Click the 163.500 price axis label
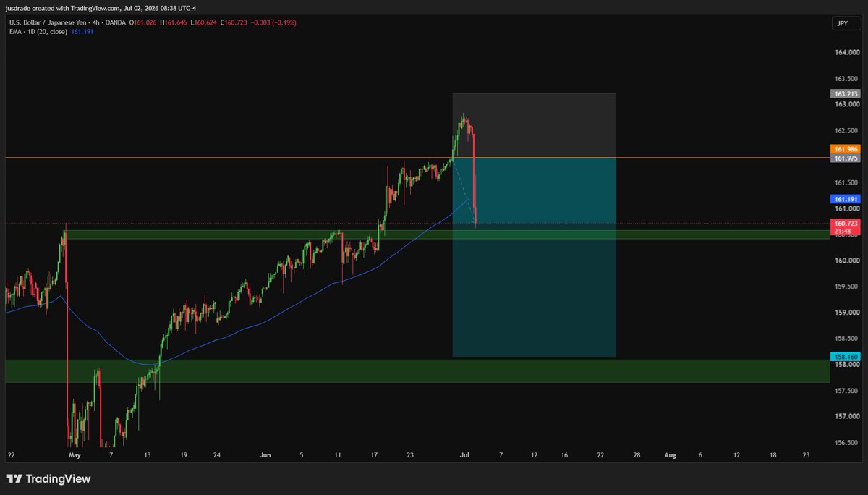 pyautogui.click(x=846, y=79)
